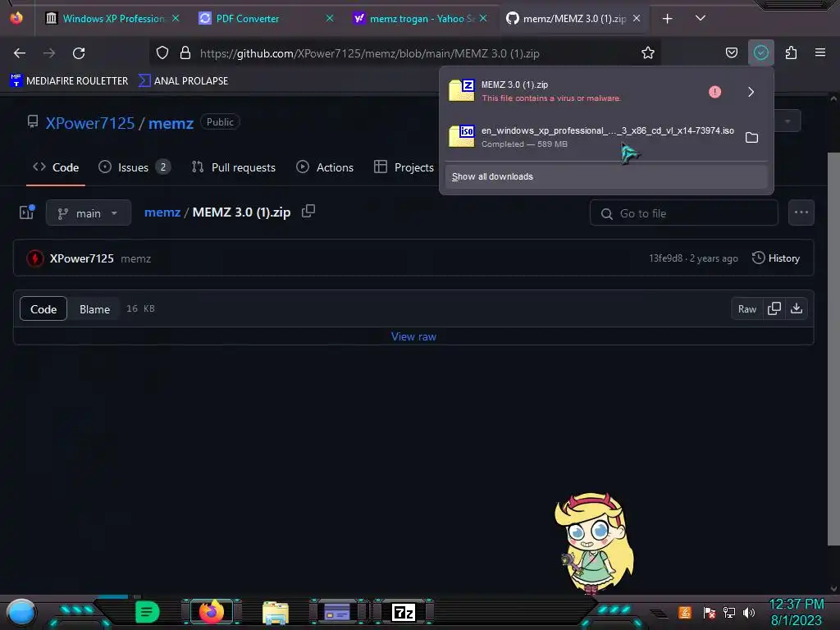Open the main branch selector dropdown
840x630 pixels.
(x=89, y=212)
